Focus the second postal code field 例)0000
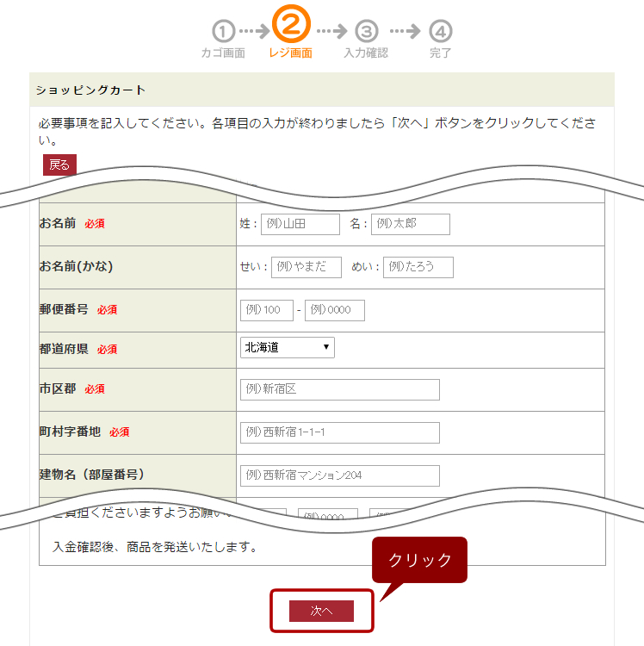The image size is (644, 646). (335, 310)
